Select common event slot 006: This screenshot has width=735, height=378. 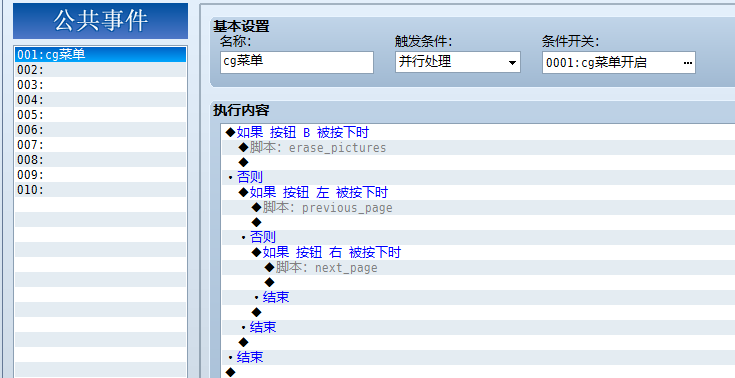(100, 129)
